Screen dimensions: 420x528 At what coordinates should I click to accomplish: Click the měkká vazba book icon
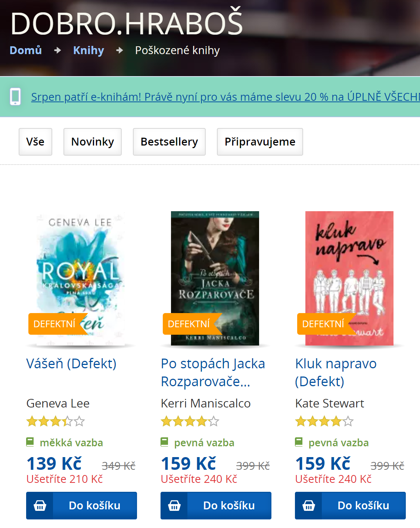(x=30, y=442)
